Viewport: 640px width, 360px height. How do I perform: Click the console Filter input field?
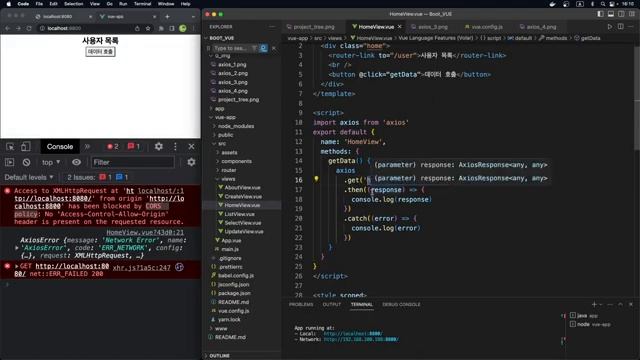133,162
